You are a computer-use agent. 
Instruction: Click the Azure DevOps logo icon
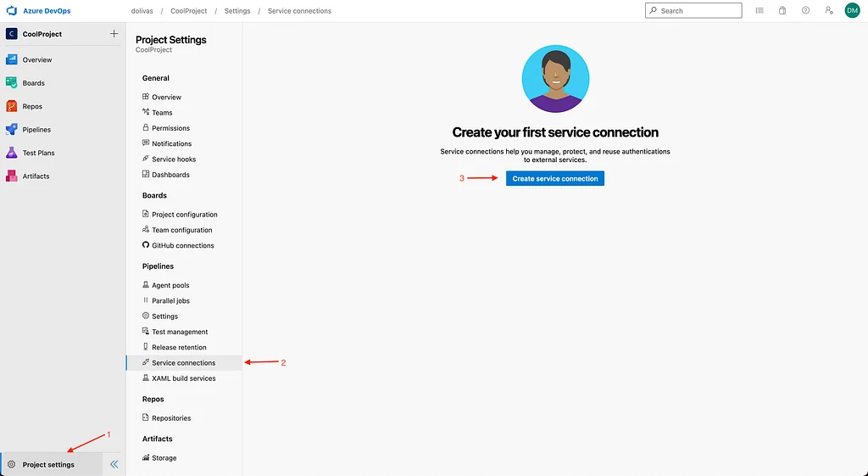pos(11,10)
